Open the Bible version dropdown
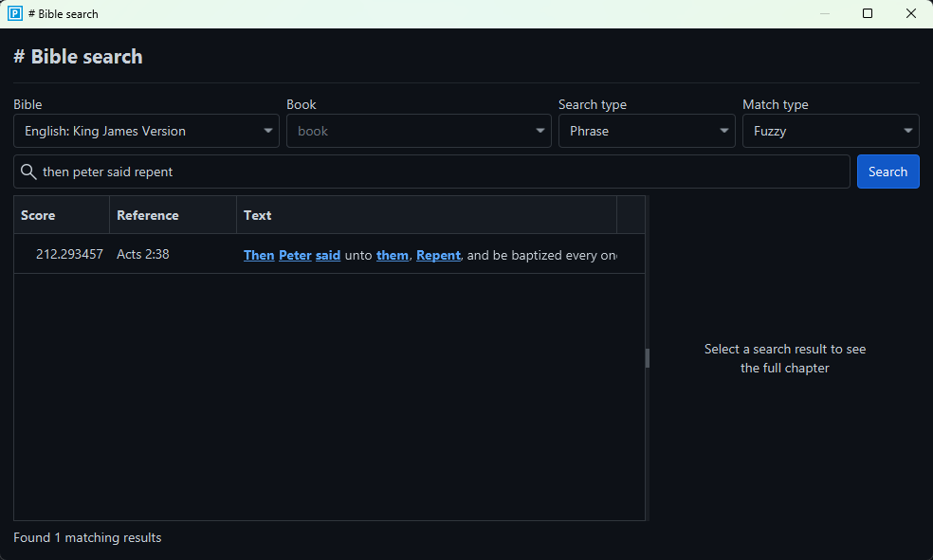Viewport: 933px width, 560px height. pos(146,131)
